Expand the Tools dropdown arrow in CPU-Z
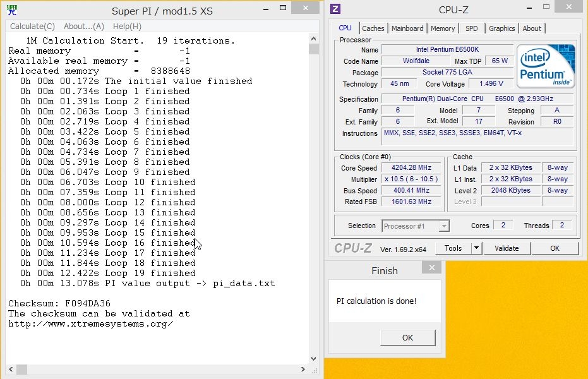588x379 pixels. click(476, 248)
